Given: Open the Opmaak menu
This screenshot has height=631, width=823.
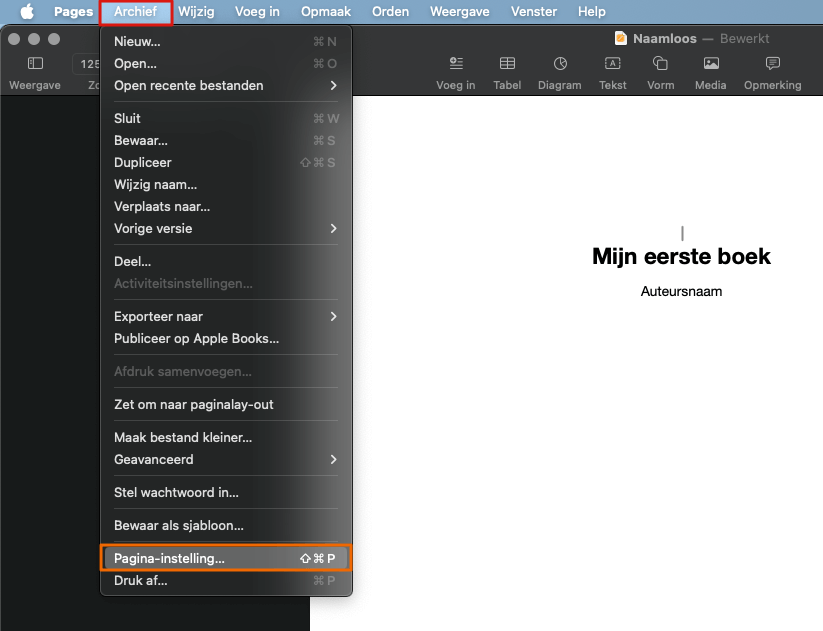Looking at the screenshot, I should pos(326,12).
